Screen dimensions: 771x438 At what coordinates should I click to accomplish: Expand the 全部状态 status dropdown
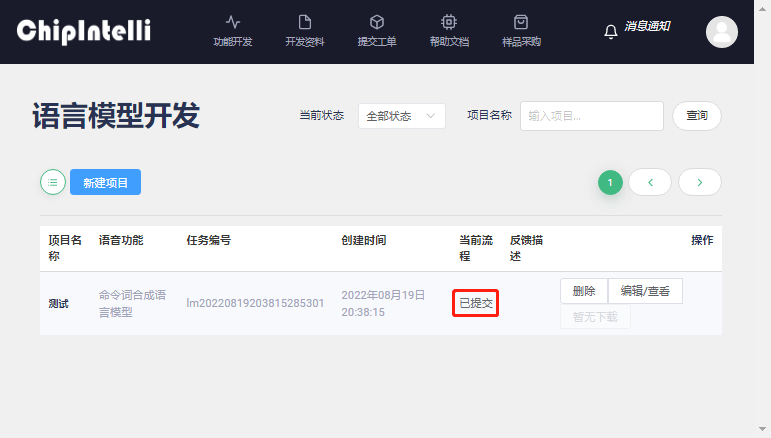[x=401, y=116]
